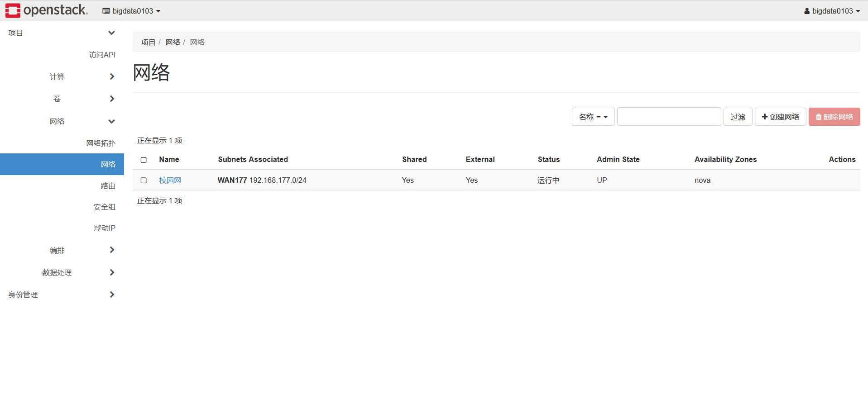Go to 网络拓扑 in the sidebar
This screenshot has width=868, height=418.
click(101, 143)
